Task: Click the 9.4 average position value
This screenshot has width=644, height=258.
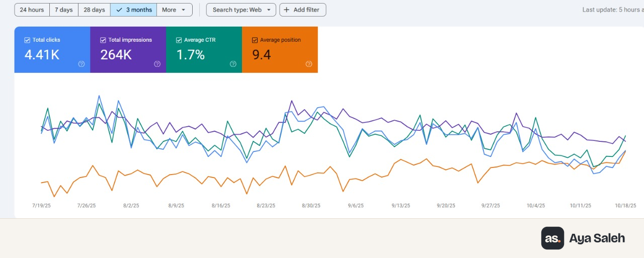Action: [x=262, y=55]
